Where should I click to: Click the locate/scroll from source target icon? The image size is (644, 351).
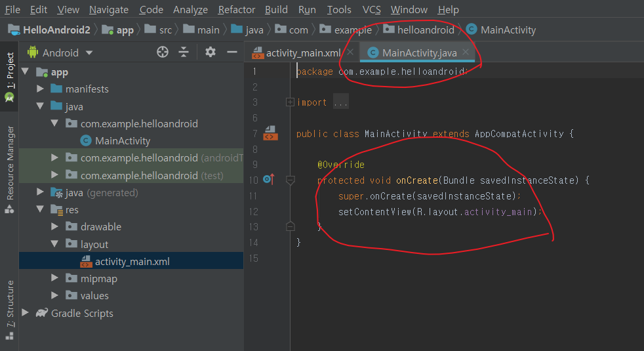(x=163, y=52)
